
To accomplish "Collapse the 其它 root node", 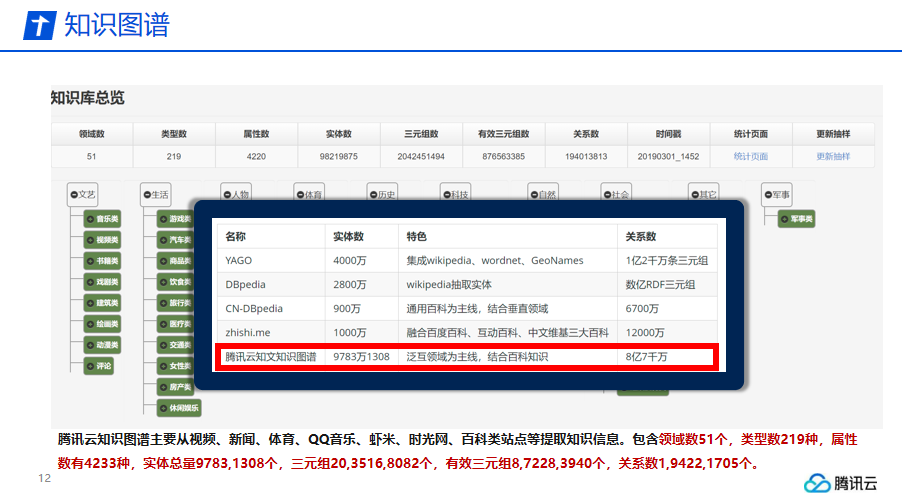I will (695, 195).
